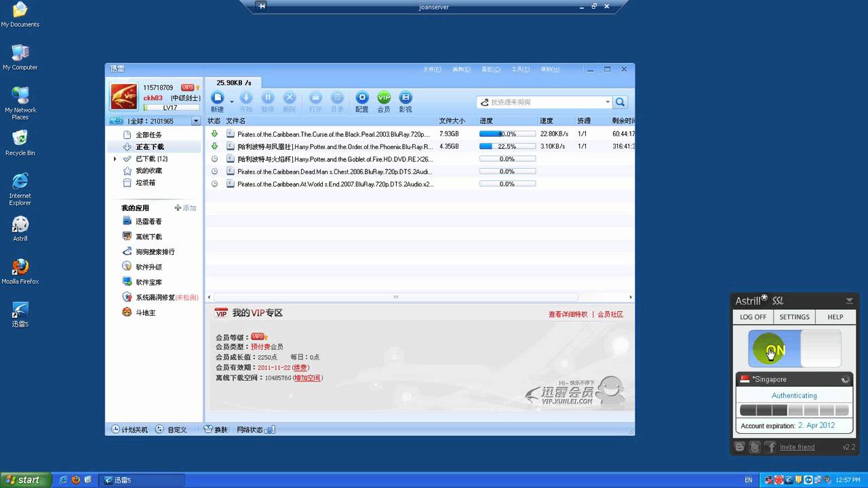Click the Invite friend link
Screen dimensions: 868x488
(x=797, y=447)
